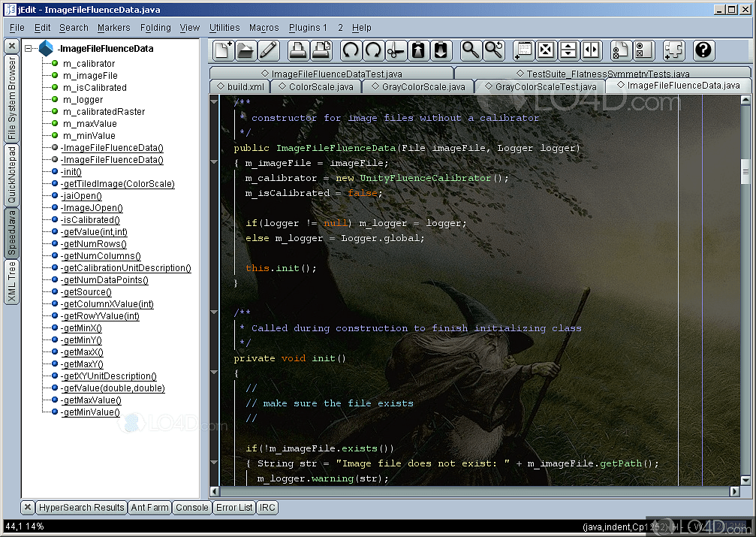This screenshot has width=756, height=537.
Task: Click the vertical scrollbar thumb
Action: pos(745,171)
